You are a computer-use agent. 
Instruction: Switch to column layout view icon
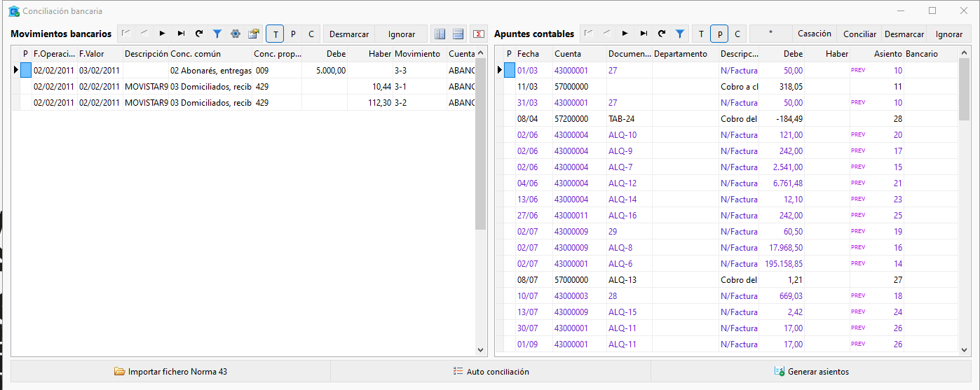point(440,34)
